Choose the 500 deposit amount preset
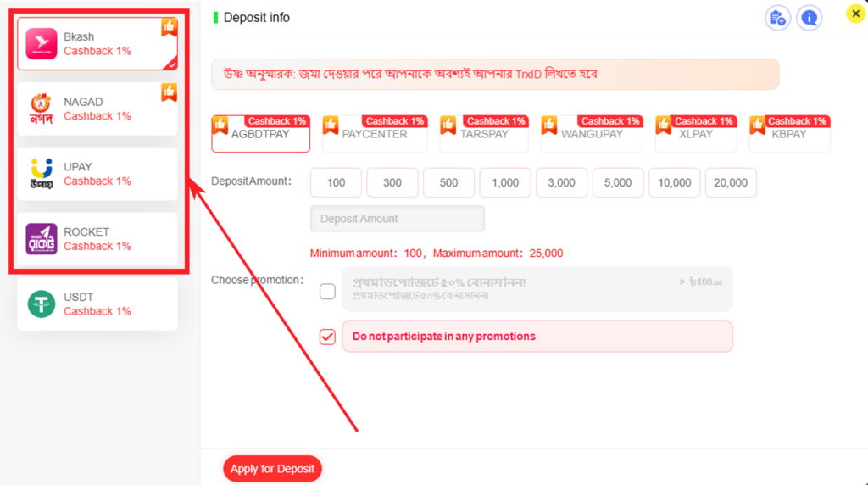868x485 pixels. coord(448,182)
